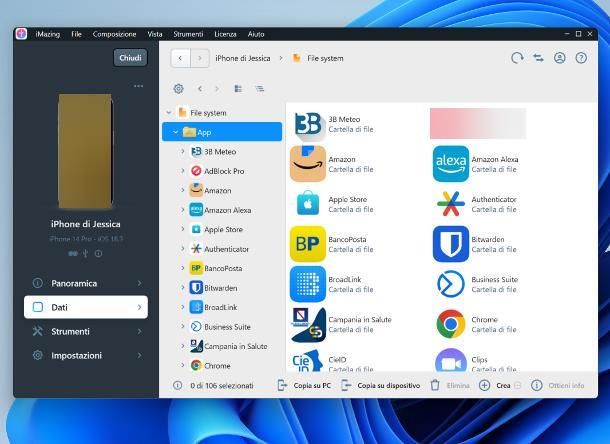
Task: Collapse the File system tree root
Action: (x=168, y=113)
